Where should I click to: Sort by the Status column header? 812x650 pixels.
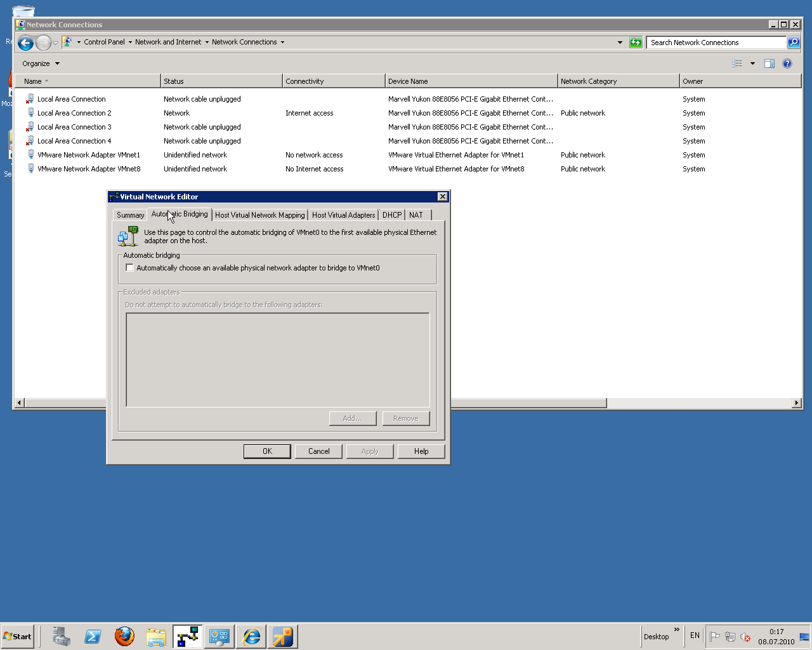point(221,81)
